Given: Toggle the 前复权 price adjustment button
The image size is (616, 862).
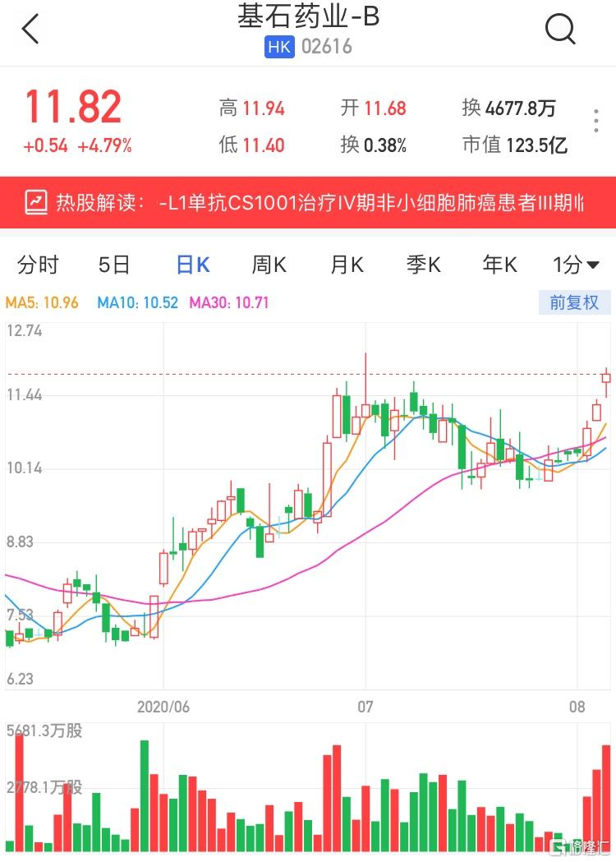Looking at the screenshot, I should click(574, 302).
